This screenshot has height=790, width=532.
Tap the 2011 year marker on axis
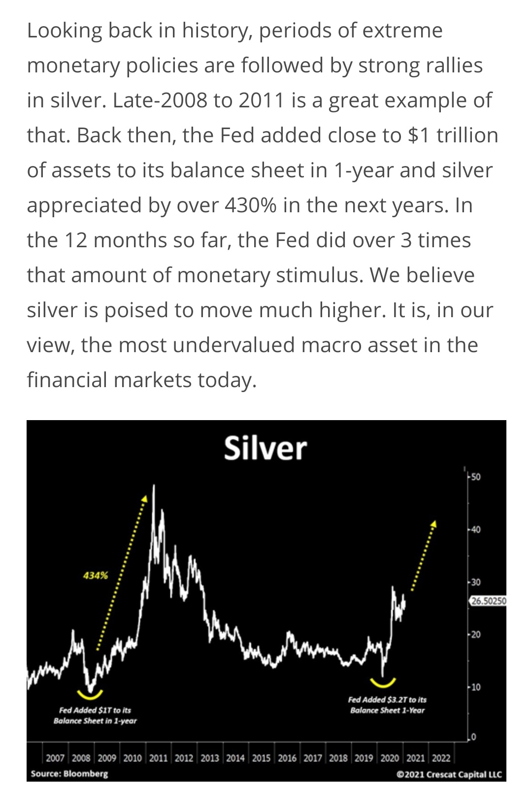tap(159, 758)
